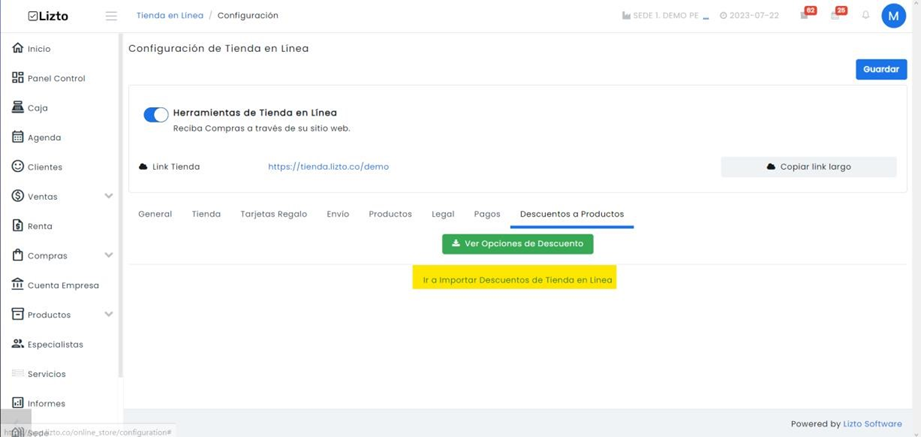921x437 pixels.
Task: Open the user avatar M
Action: (x=893, y=16)
